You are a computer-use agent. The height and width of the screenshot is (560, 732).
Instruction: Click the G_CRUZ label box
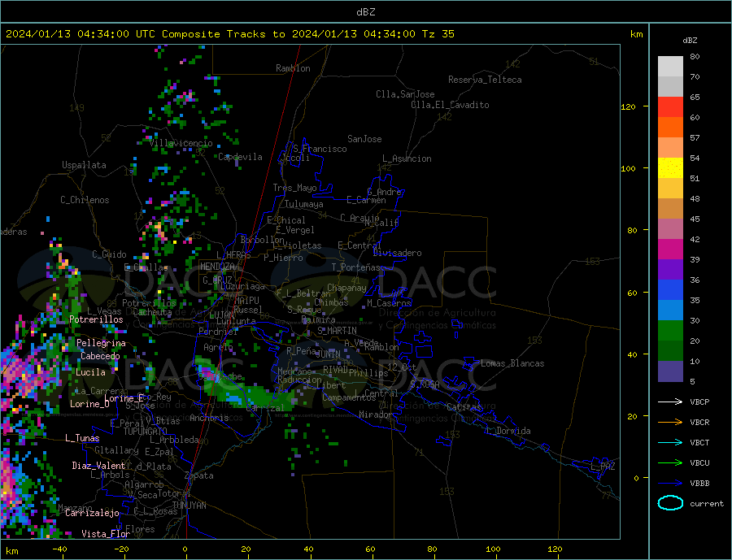217,280
